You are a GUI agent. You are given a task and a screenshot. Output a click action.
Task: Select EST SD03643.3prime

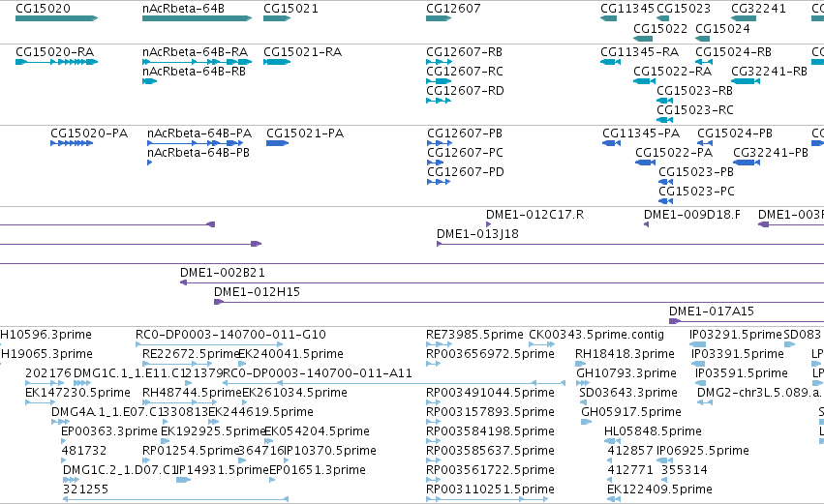[x=628, y=393]
